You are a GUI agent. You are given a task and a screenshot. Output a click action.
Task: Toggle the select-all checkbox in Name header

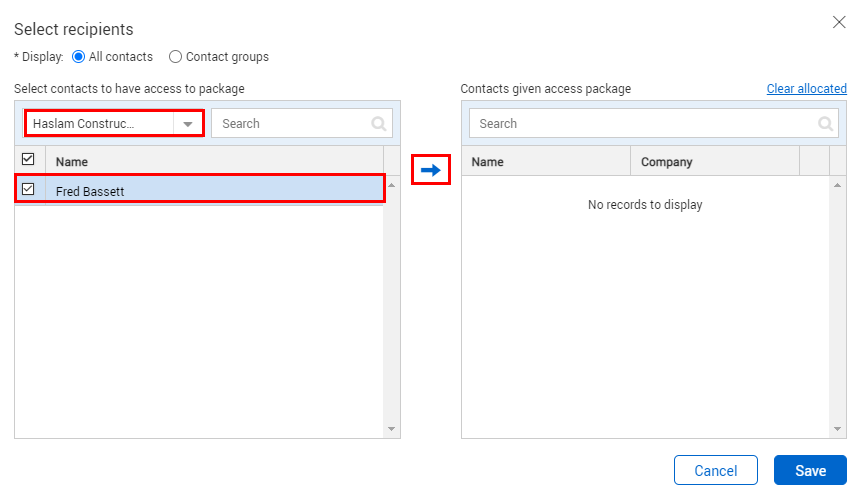point(28,159)
